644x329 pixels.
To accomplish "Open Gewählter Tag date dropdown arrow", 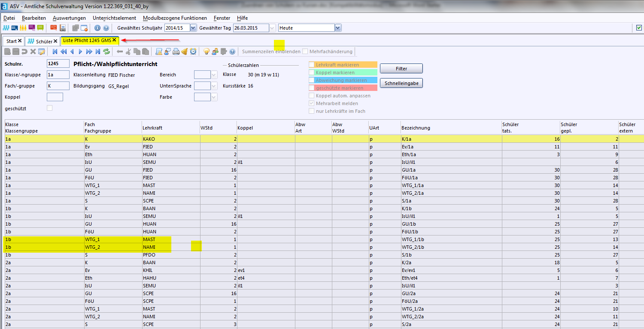I will 272,28.
